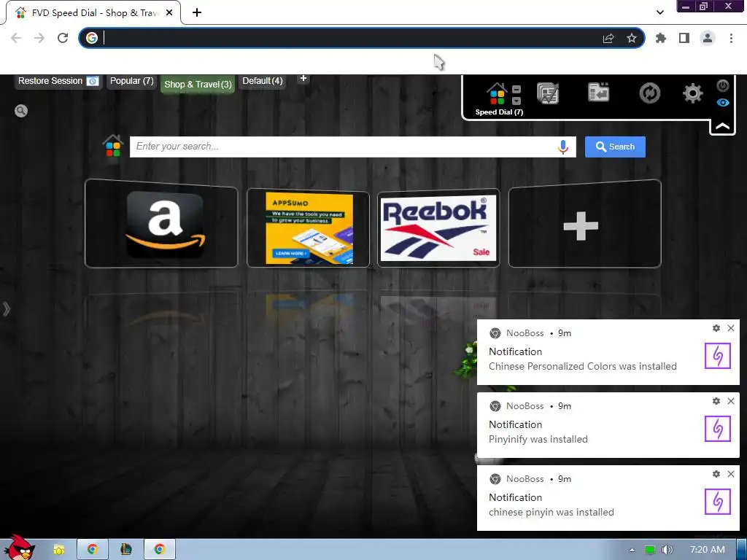This screenshot has width=747, height=560.
Task: Add a new dial group with the plus icon
Action: coord(303,78)
